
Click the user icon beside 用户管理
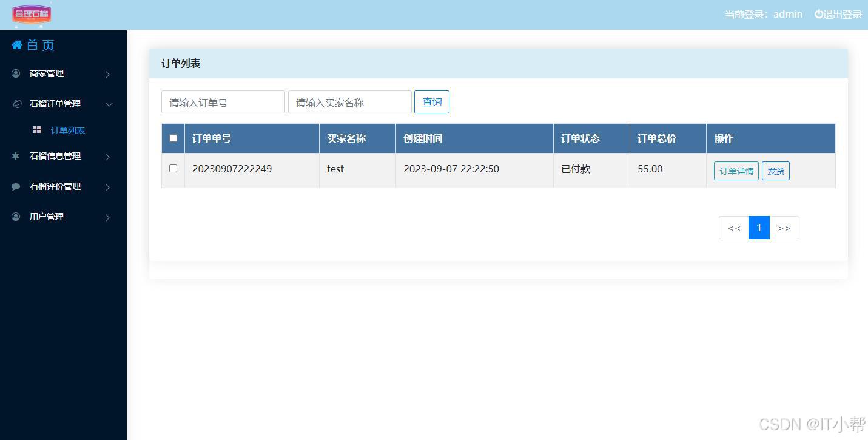[16, 217]
